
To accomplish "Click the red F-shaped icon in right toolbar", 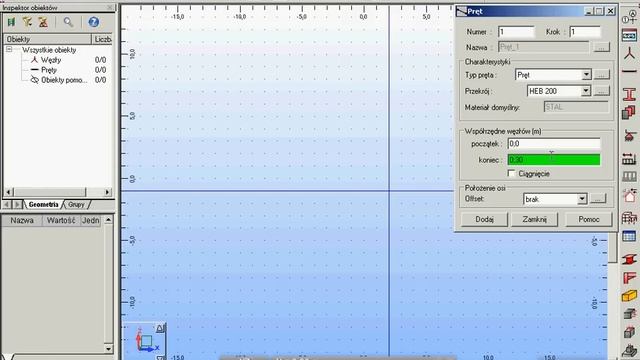I will (x=629, y=278).
